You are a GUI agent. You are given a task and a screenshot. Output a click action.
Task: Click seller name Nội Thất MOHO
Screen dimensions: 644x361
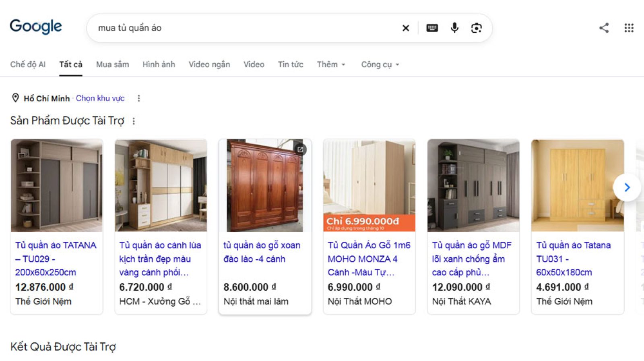pos(360,301)
